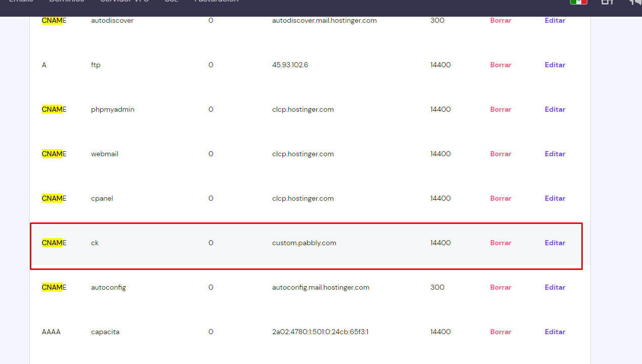Click TTL 300 in the autoconfig row
The height and width of the screenshot is (364, 642).
(x=437, y=288)
